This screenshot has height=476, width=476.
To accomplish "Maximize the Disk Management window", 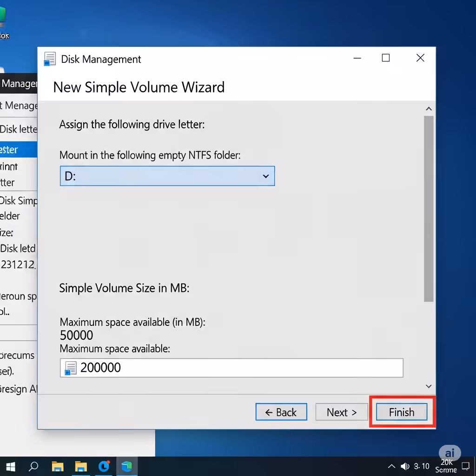I will (385, 58).
